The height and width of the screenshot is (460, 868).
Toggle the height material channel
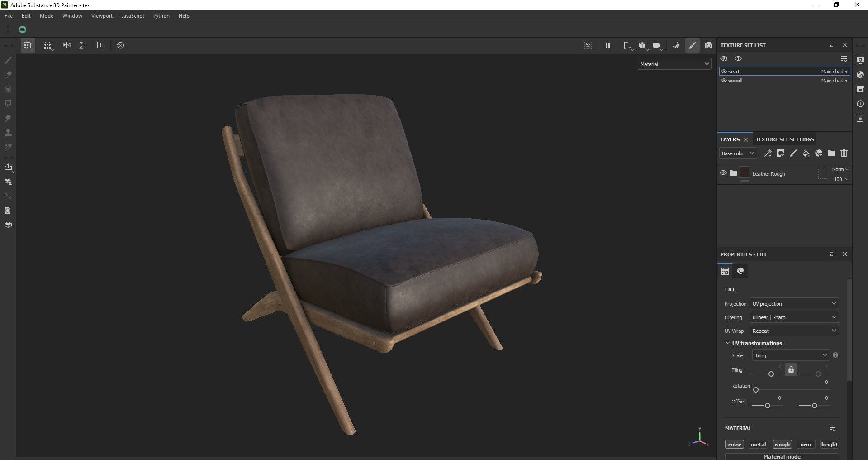[830, 445]
